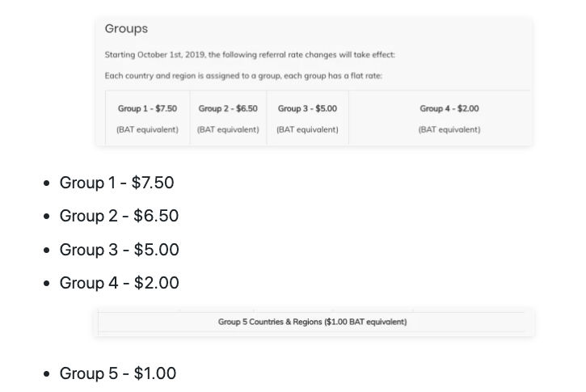The height and width of the screenshot is (392, 586).
Task: Click the bullet item Group 4 - $2.00
Action: pyautogui.click(x=119, y=283)
